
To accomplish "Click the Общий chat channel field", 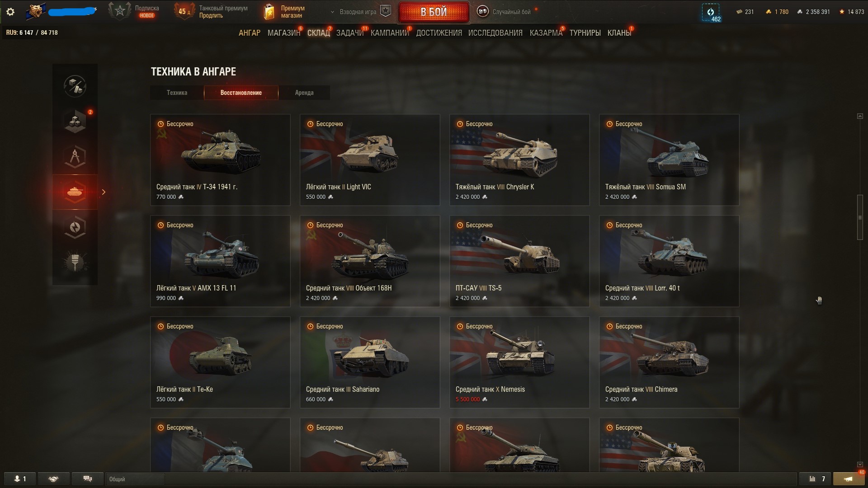I will pyautogui.click(x=135, y=479).
